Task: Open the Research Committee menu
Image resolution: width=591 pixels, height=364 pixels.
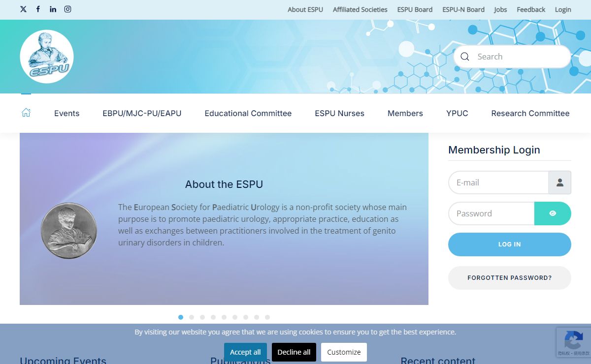Action: 530,113
